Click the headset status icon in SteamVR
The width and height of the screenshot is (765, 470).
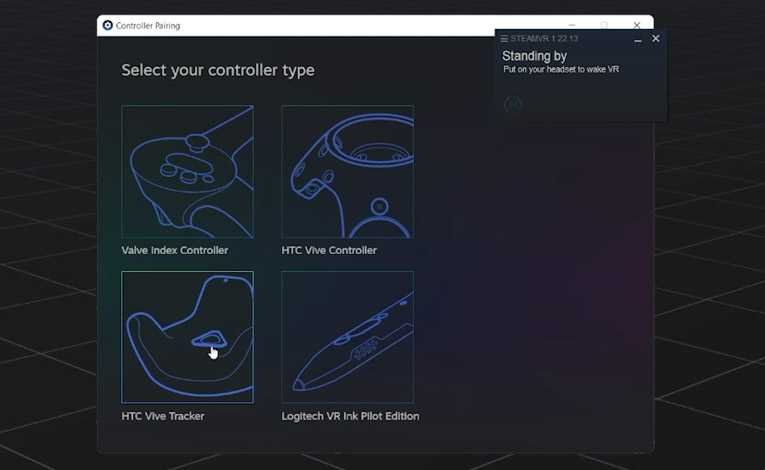tap(513, 104)
